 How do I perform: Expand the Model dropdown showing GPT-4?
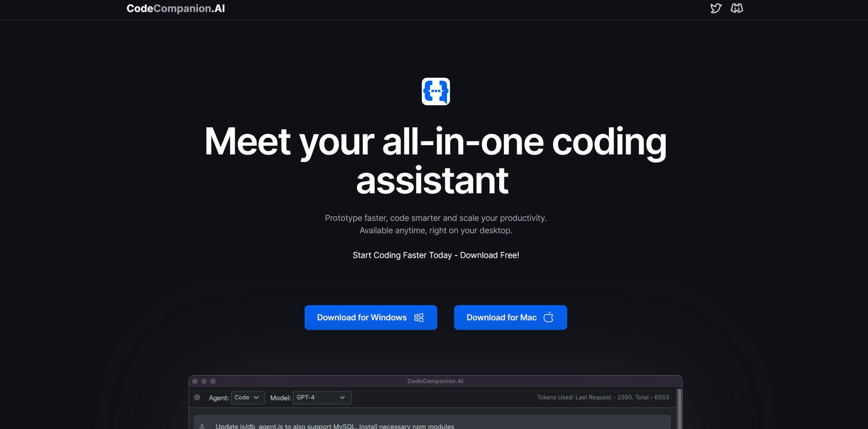321,397
